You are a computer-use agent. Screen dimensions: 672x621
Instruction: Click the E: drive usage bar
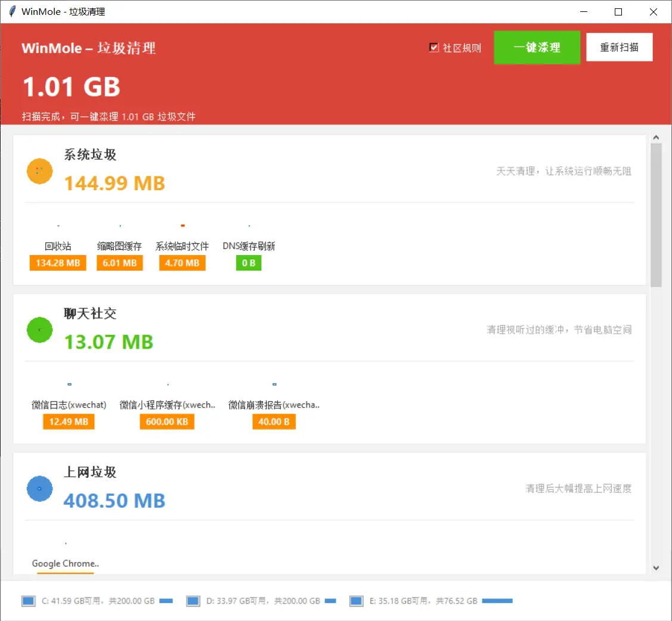[497, 601]
